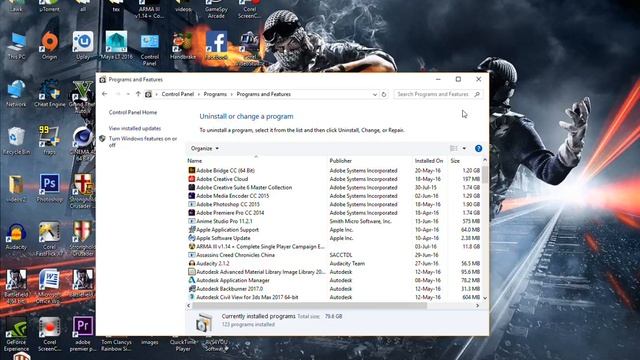
Task: Select Anime Studio Pro 11.2.1 row
Action: [x=334, y=221]
